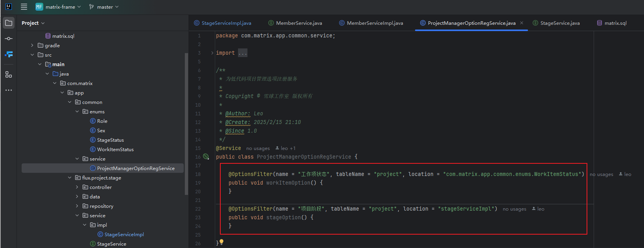
Task: Collapse the enums package
Action: click(77, 111)
